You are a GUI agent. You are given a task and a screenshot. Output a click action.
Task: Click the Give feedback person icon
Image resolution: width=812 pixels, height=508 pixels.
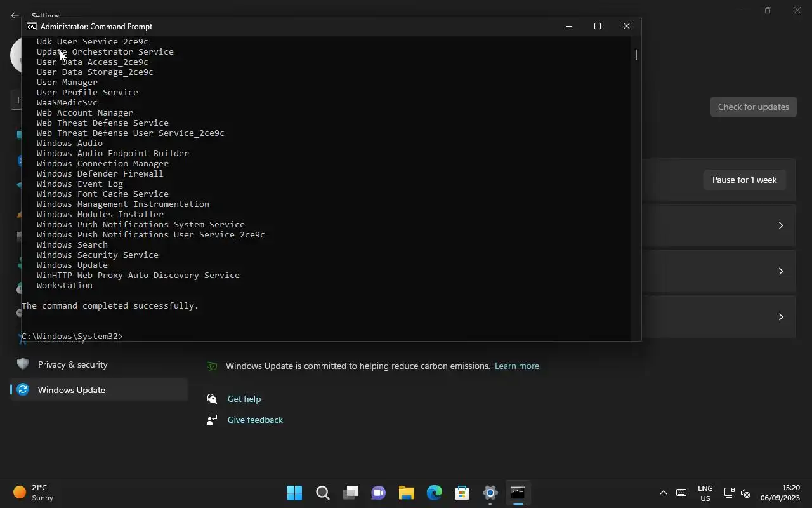[212, 420]
